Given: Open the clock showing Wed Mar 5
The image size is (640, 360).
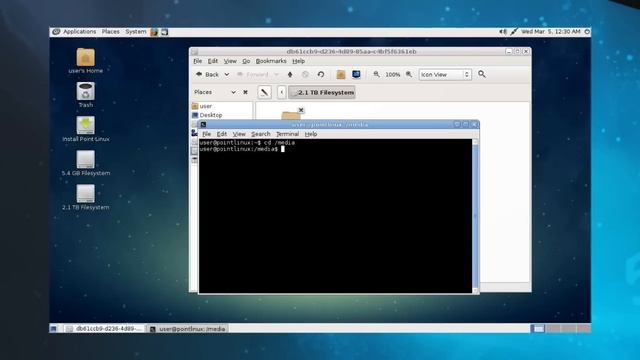Looking at the screenshot, I should pyautogui.click(x=551, y=32).
